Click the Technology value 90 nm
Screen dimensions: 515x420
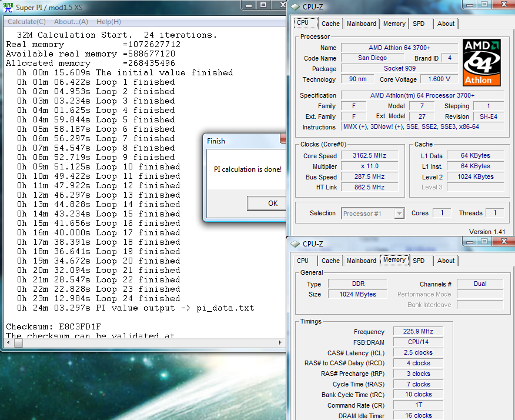click(x=357, y=79)
